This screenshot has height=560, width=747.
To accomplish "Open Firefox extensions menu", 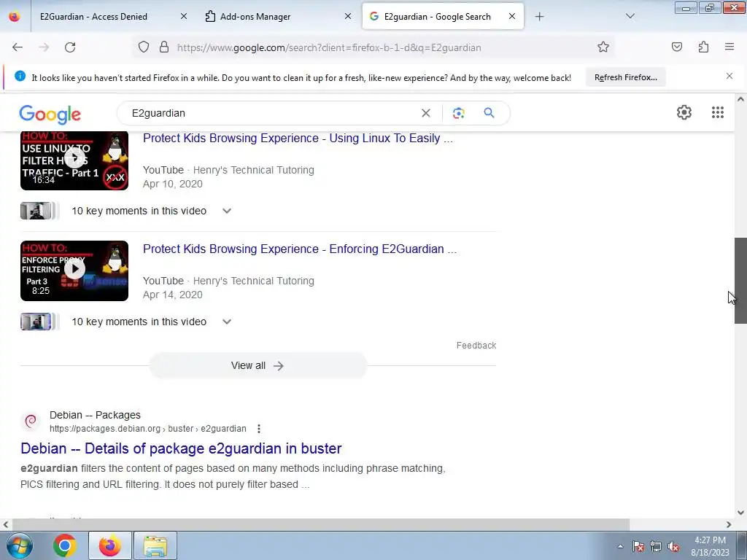I will 704,47.
